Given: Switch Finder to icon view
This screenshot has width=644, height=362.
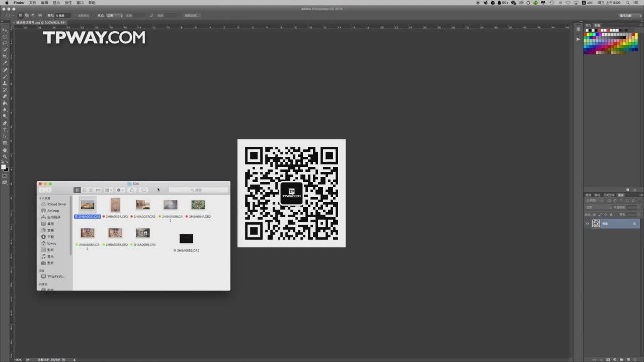Looking at the screenshot, I should pyautogui.click(x=77, y=190).
